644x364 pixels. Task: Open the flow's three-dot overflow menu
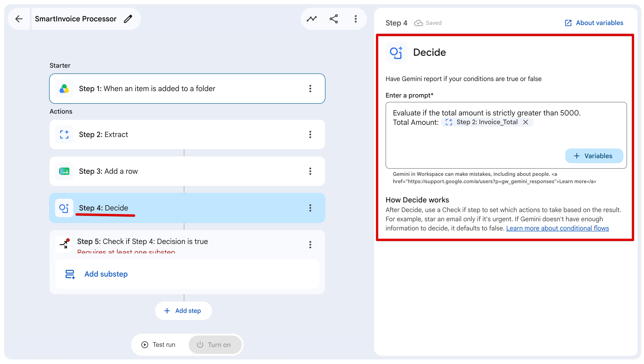(356, 19)
